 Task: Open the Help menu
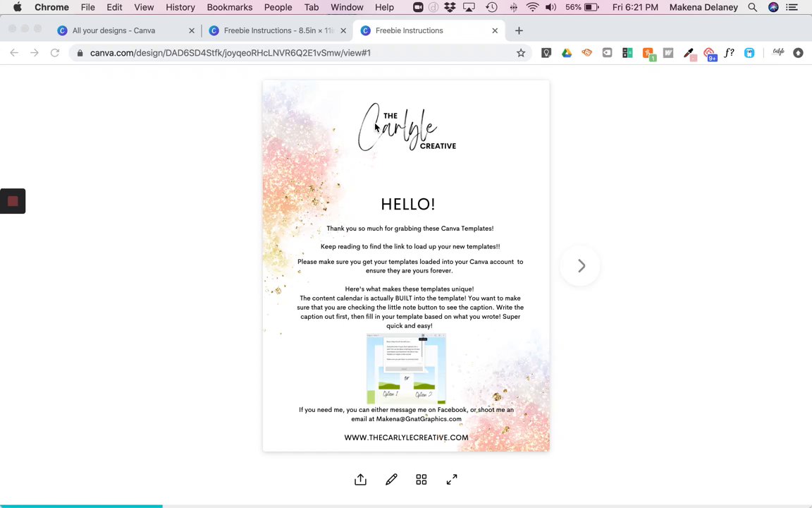coord(384,7)
